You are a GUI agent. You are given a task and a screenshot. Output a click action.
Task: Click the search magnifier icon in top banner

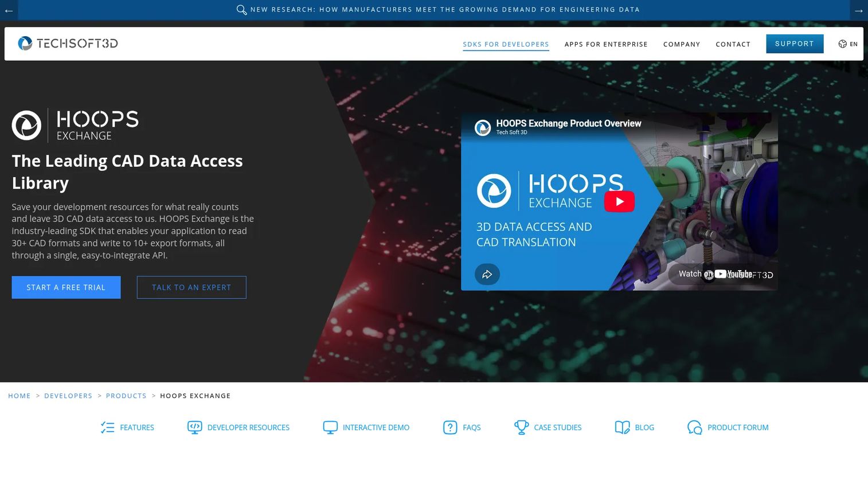tap(241, 10)
